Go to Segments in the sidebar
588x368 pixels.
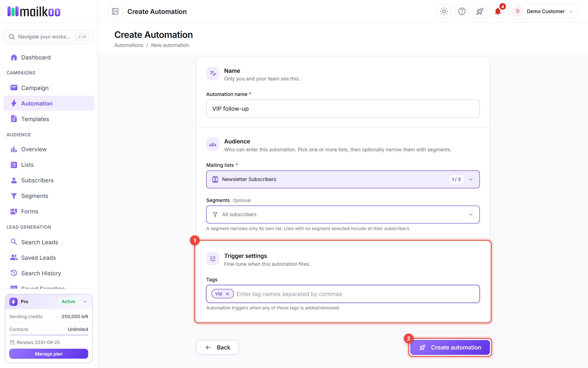point(49,196)
